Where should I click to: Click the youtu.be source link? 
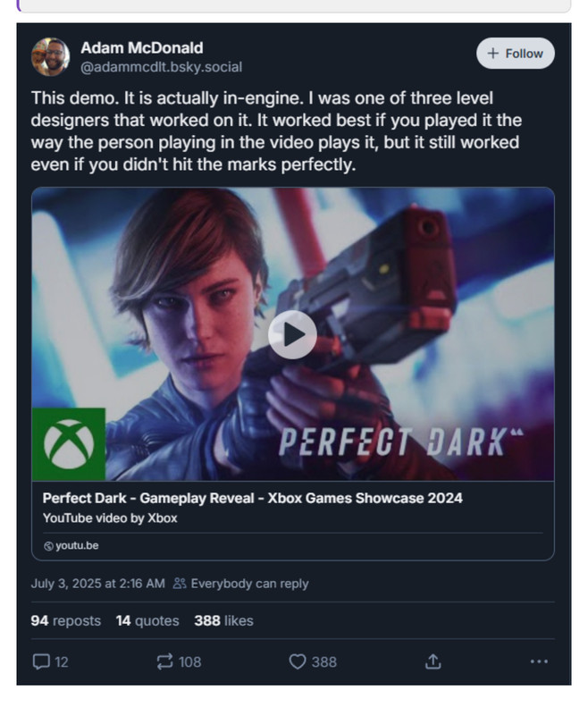tap(71, 545)
